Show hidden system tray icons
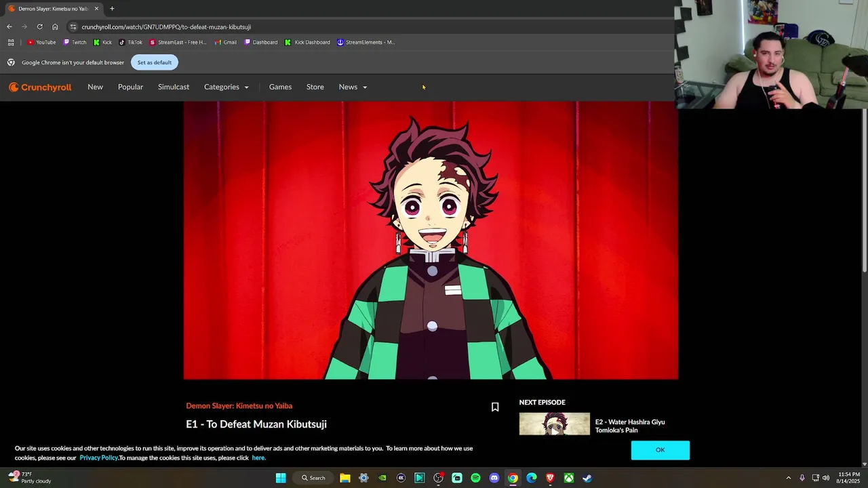 click(x=788, y=478)
